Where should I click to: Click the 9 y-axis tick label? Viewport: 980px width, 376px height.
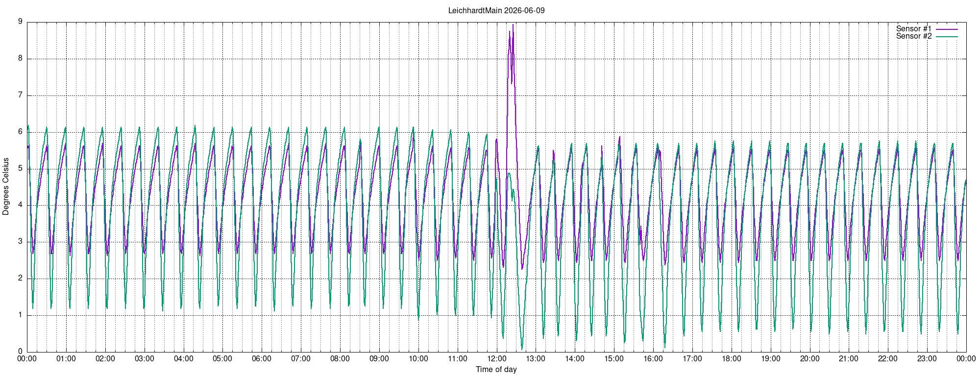point(20,22)
